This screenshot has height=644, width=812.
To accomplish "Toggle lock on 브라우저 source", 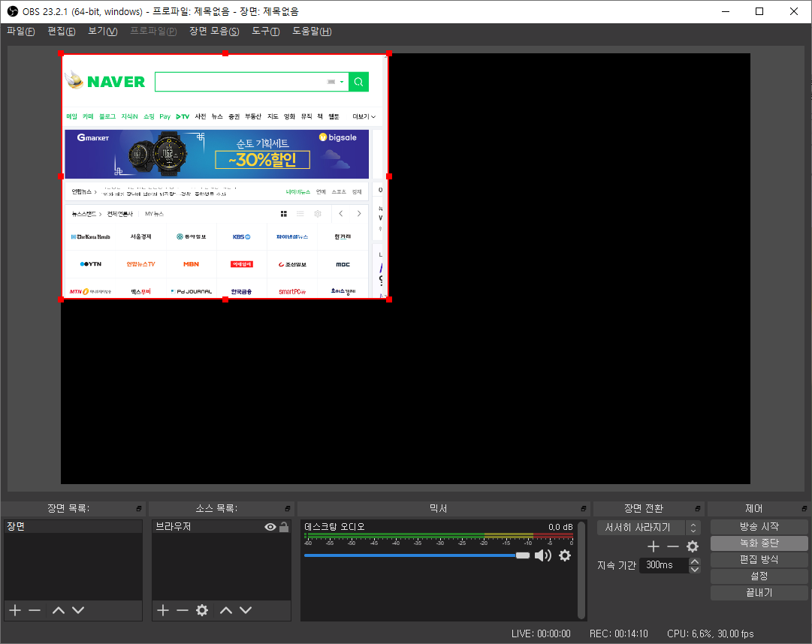I will (x=284, y=527).
